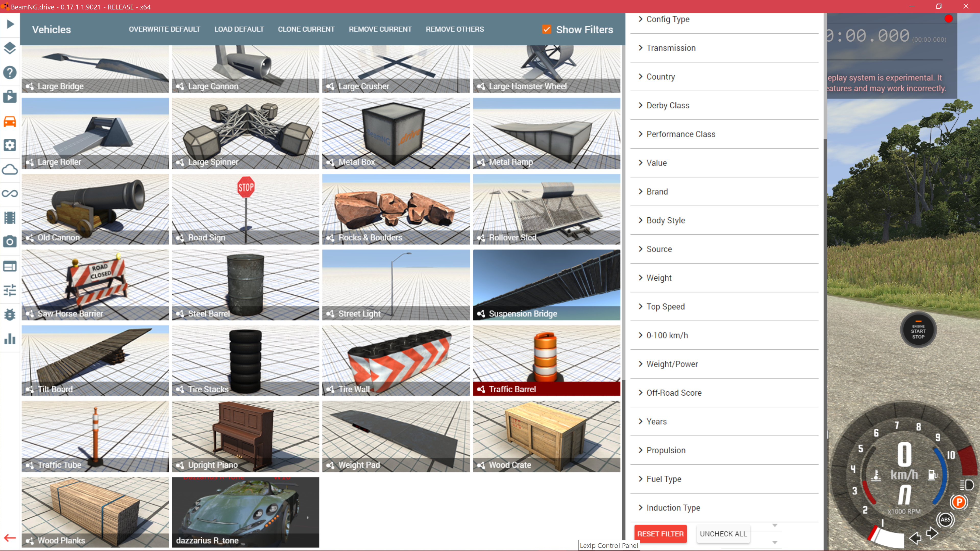The image size is (980, 551).
Task: Click the Lexip Control Panel label
Action: (609, 545)
